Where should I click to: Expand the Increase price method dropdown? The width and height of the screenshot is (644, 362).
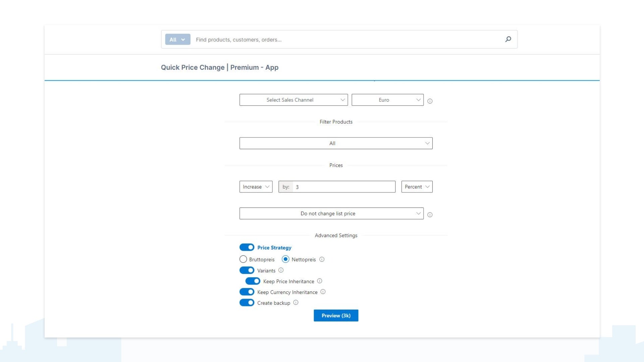256,186
